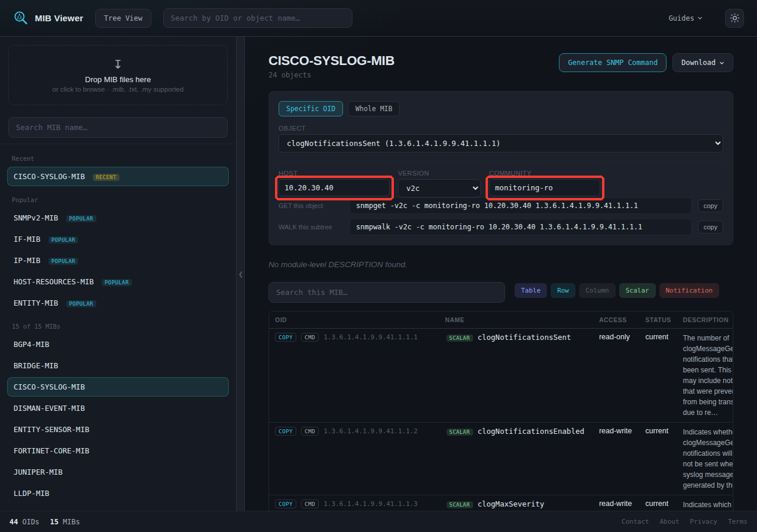Click the MIB Viewer title text
Screen dimensions: 757x532
(59, 18)
